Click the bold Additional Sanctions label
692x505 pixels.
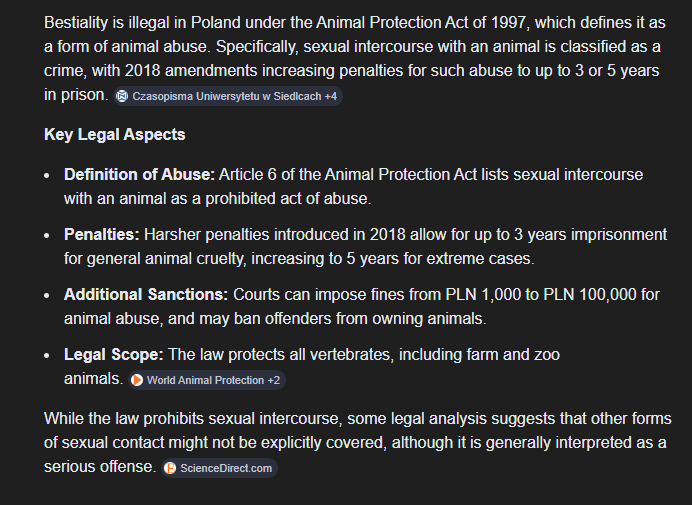click(x=146, y=295)
